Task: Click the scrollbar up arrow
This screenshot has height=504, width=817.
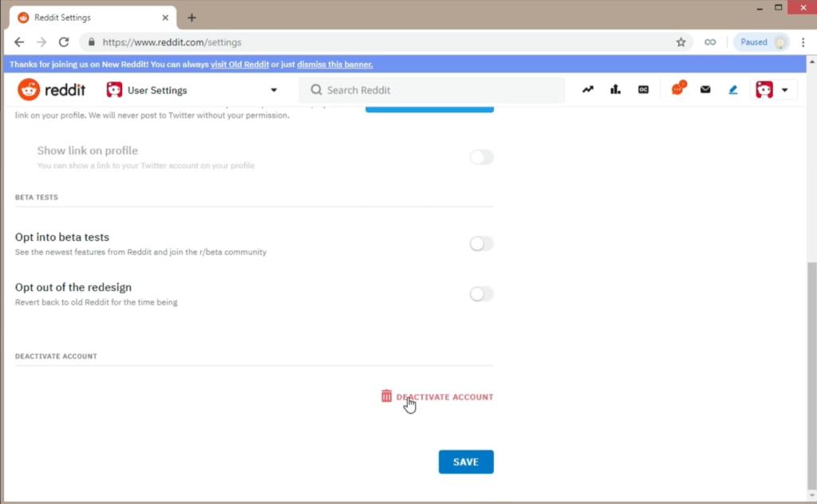Action: tap(811, 61)
